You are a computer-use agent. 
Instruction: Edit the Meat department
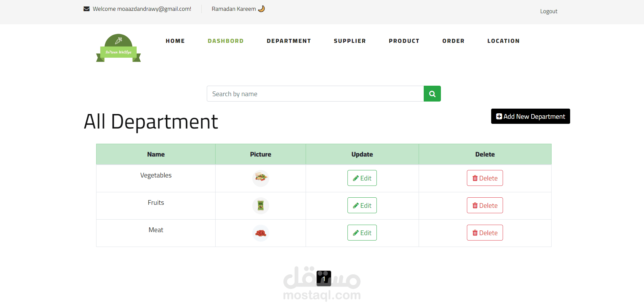pos(362,233)
